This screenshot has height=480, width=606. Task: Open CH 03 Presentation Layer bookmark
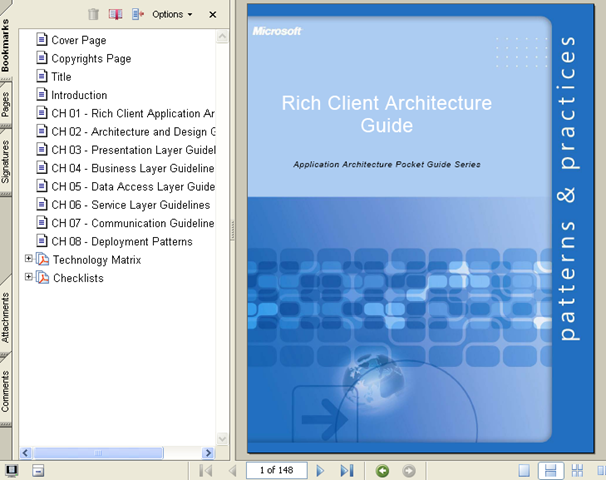[133, 150]
